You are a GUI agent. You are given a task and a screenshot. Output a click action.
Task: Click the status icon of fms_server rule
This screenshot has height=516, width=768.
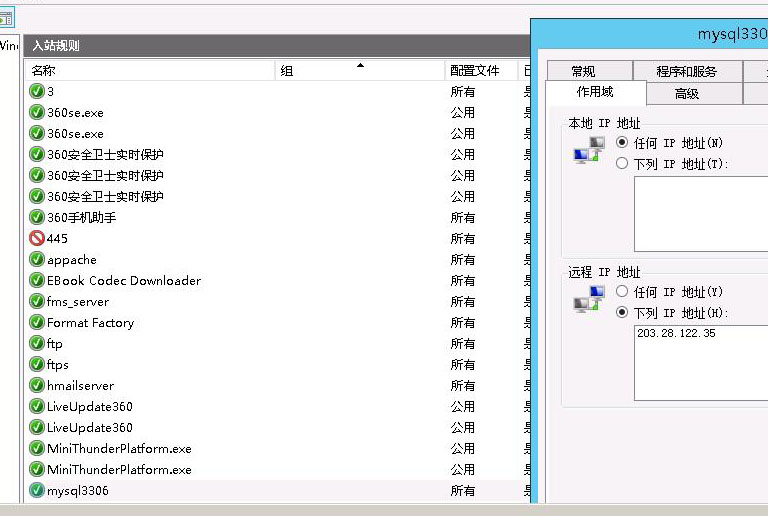click(37, 302)
